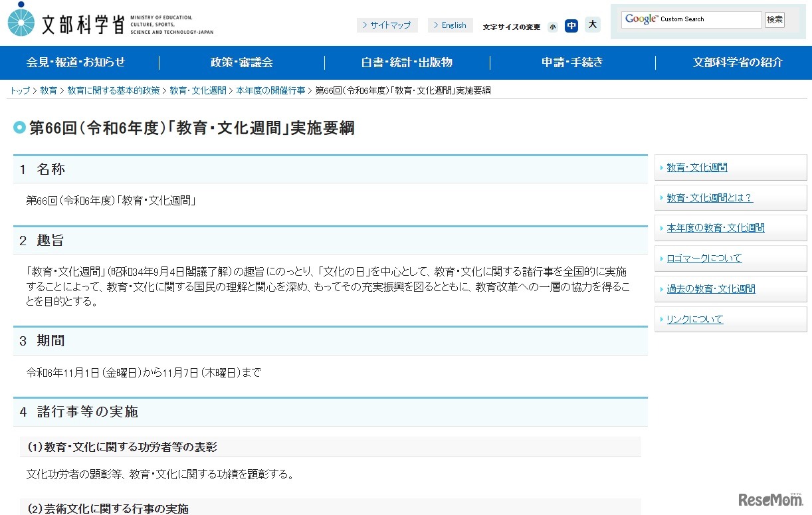Select the 大 large text size option
The image size is (812, 515).
(x=592, y=25)
